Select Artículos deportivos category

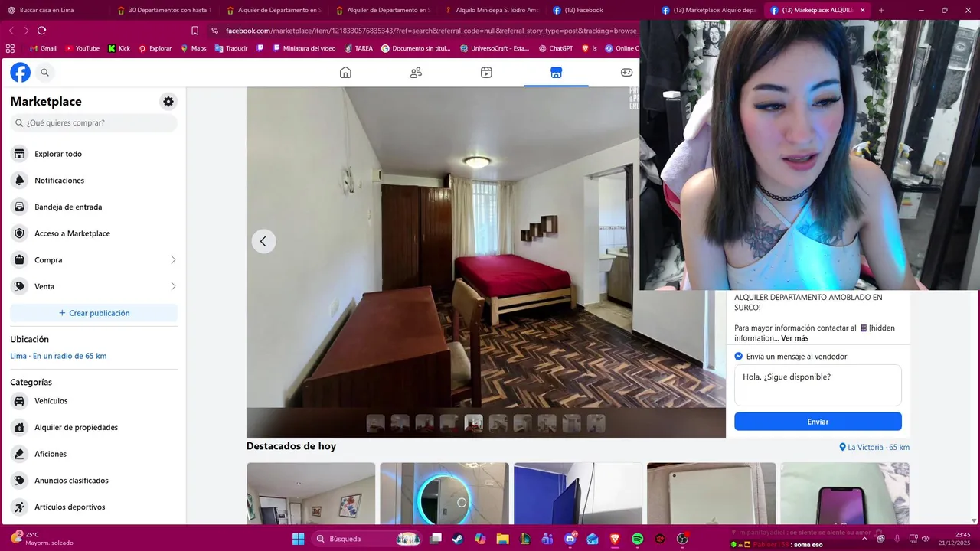(x=93, y=507)
